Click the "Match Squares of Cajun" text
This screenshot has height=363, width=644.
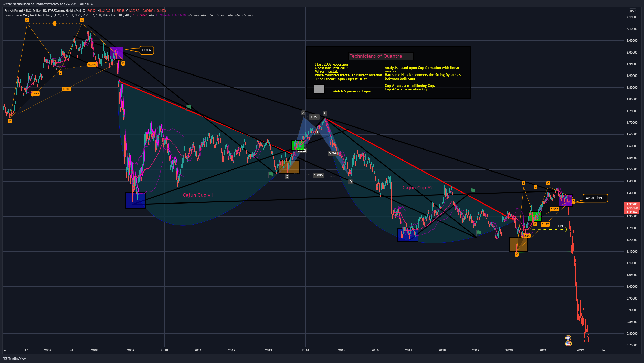[352, 91]
